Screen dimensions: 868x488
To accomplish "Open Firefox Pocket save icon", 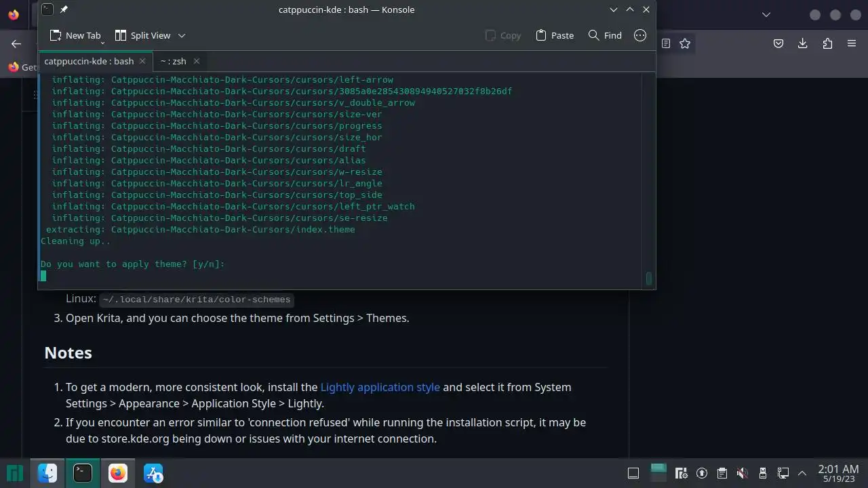I will 778,43.
